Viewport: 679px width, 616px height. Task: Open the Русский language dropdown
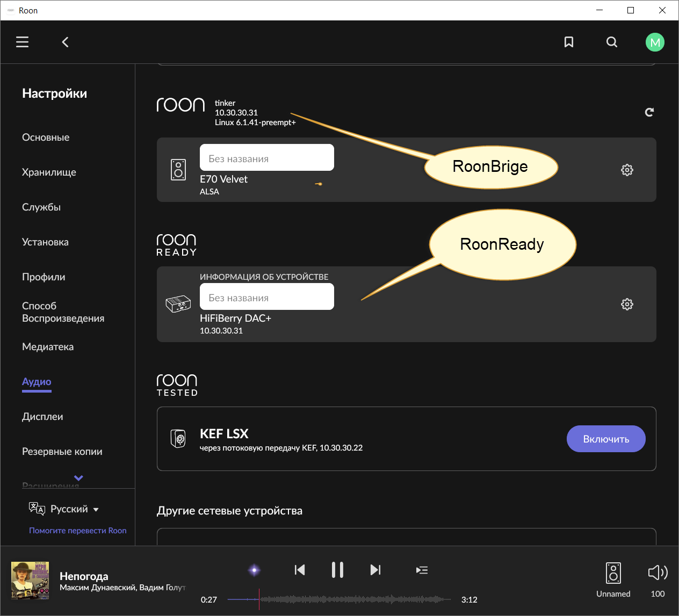click(74, 509)
